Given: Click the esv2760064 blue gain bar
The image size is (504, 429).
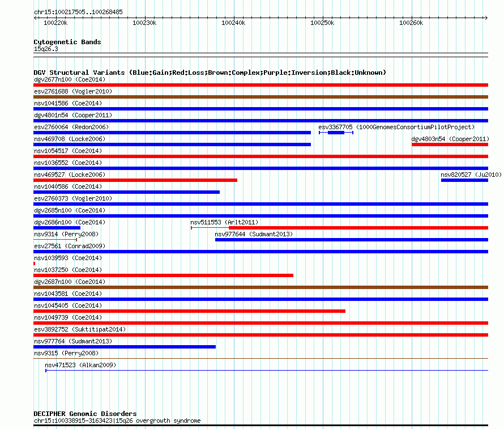Looking at the screenshot, I should click(172, 133).
